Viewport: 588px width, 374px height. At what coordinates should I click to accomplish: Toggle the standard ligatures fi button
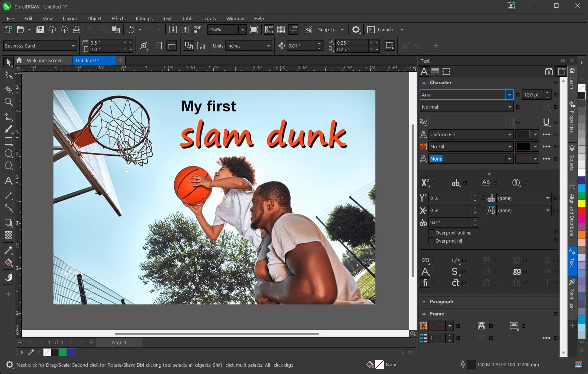[x=425, y=282]
